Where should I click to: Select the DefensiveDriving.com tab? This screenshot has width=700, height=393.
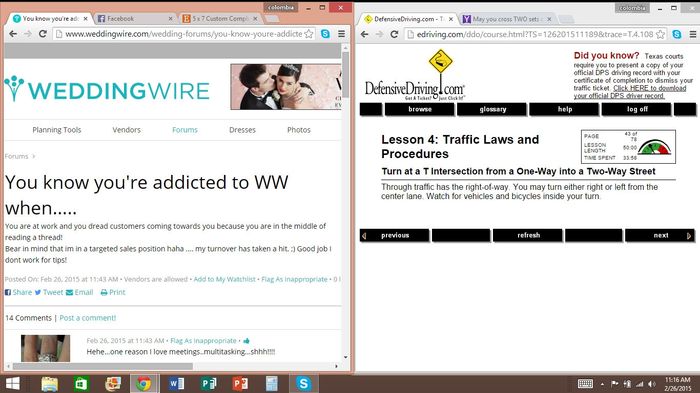coord(407,19)
